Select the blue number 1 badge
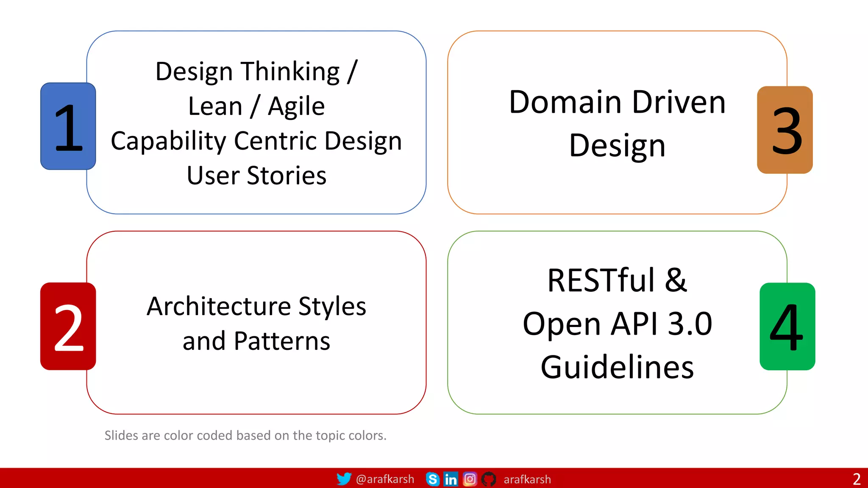The height and width of the screenshot is (488, 868). tap(68, 126)
